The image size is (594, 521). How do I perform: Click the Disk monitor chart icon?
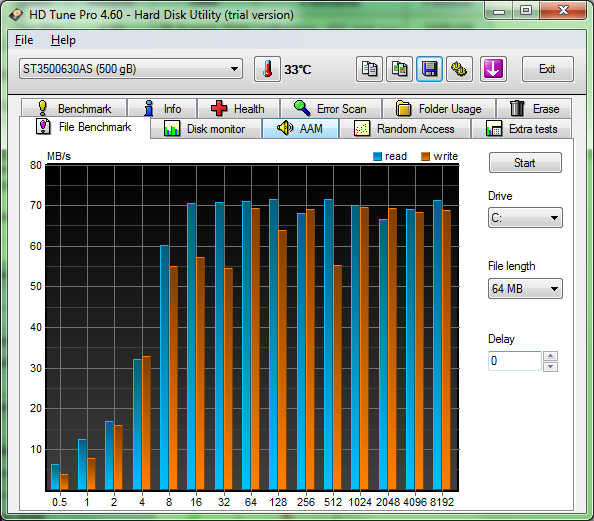172,129
